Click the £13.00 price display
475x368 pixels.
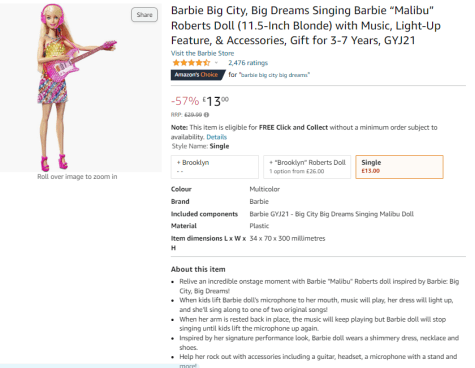(x=216, y=101)
